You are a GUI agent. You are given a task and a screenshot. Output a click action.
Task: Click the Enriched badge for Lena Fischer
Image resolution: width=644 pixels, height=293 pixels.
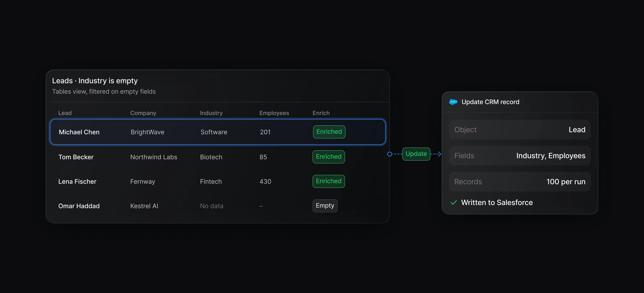329,181
